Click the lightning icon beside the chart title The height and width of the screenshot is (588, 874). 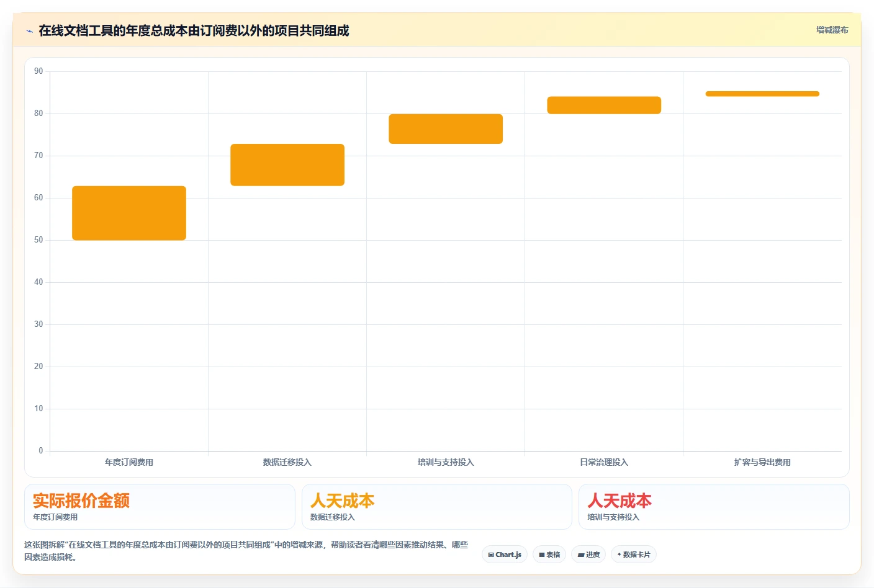tap(29, 31)
